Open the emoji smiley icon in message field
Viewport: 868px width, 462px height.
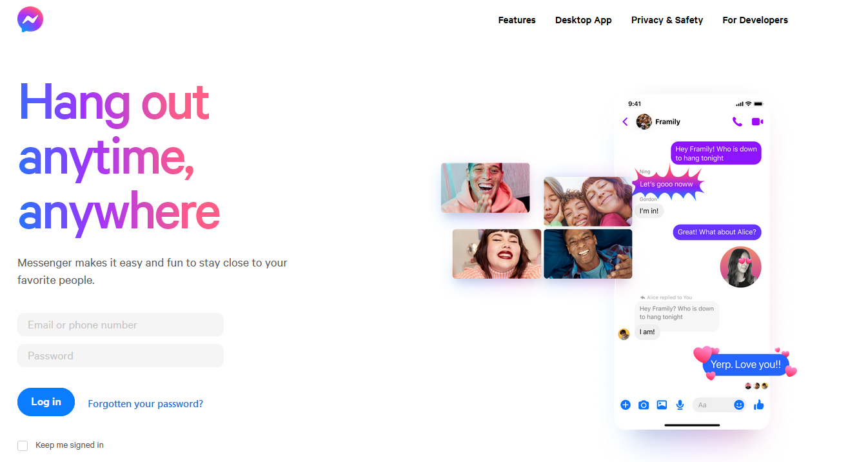739,405
